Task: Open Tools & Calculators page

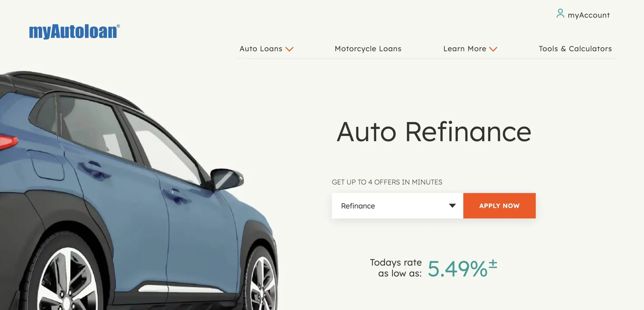Action: pyautogui.click(x=575, y=49)
